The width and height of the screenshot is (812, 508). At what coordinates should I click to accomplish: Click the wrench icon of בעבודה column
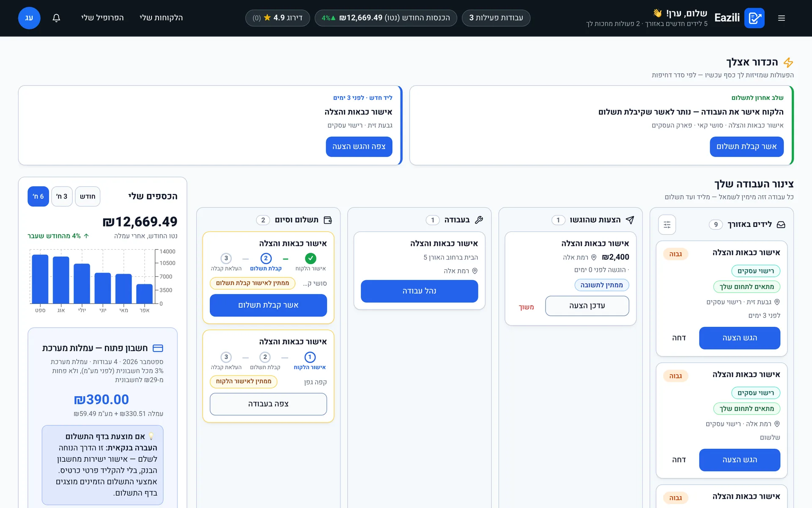tap(479, 220)
